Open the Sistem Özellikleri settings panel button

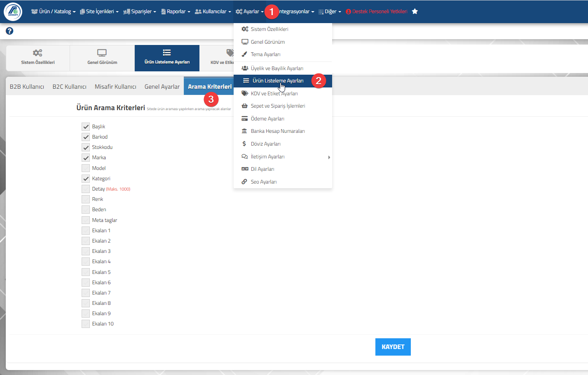38,58
